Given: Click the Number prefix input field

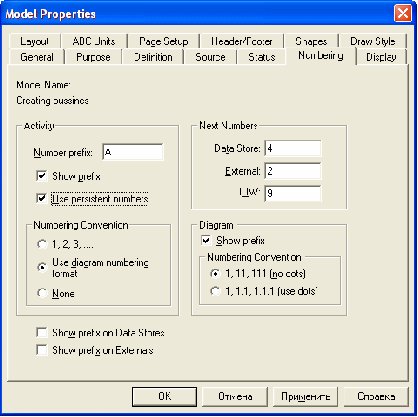Looking at the screenshot, I should 133,152.
